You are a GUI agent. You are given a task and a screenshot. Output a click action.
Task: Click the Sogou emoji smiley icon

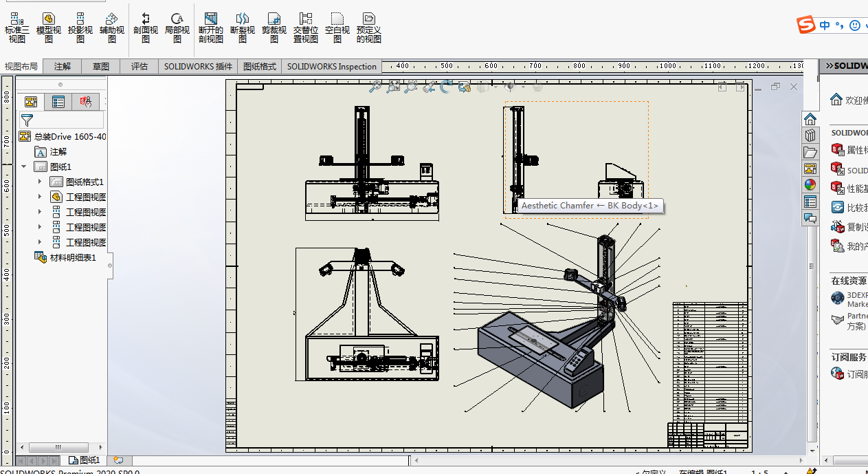pyautogui.click(x=855, y=25)
